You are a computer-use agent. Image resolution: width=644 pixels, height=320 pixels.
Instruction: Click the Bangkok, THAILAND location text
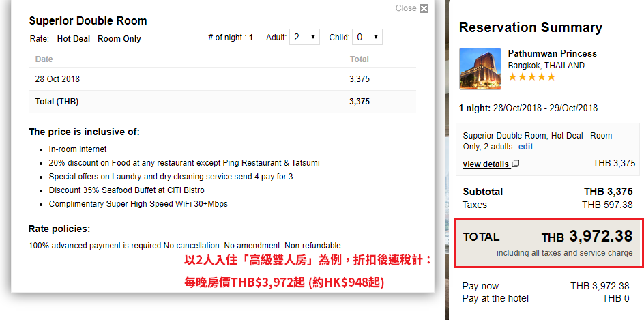pos(546,66)
